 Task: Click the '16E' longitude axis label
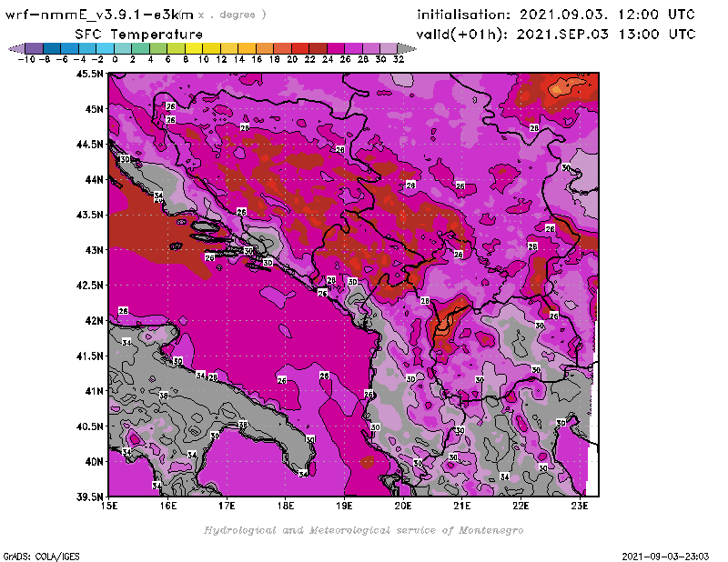tap(168, 506)
